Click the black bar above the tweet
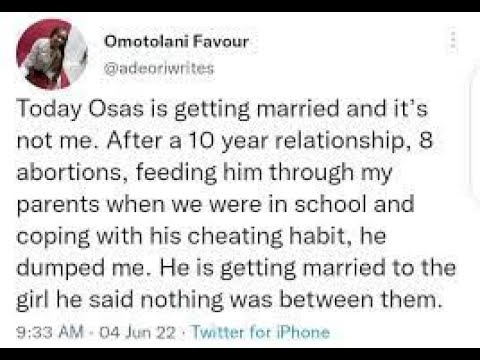Viewport: 480px width, 360px height. [x=240, y=6]
